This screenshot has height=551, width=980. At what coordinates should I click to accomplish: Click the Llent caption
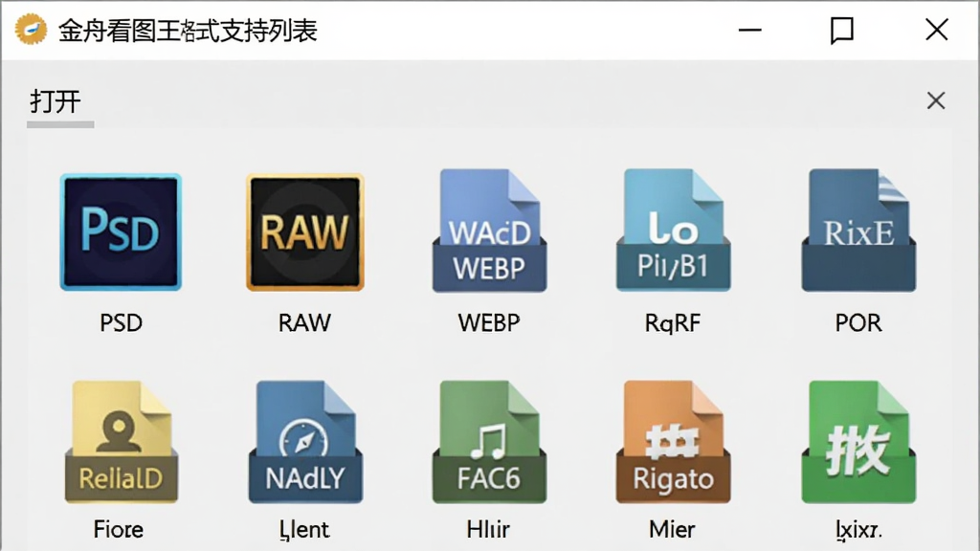[304, 530]
